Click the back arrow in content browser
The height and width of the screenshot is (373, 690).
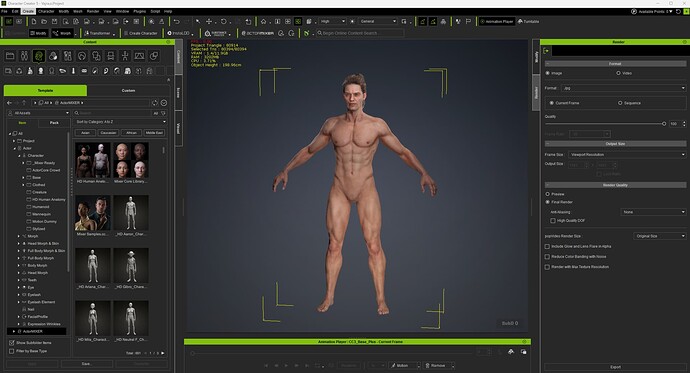coord(9,102)
